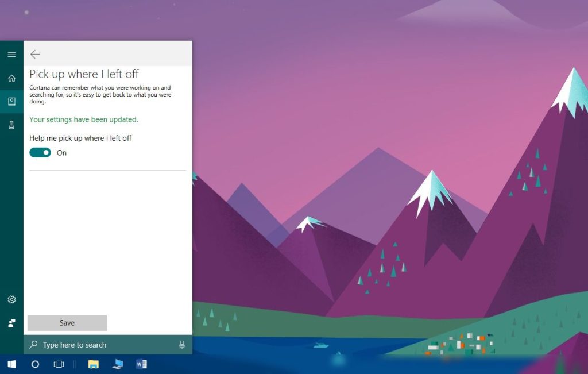The image size is (588, 374).
Task: Open Cortana's Notebook panel
Action: (x=11, y=101)
